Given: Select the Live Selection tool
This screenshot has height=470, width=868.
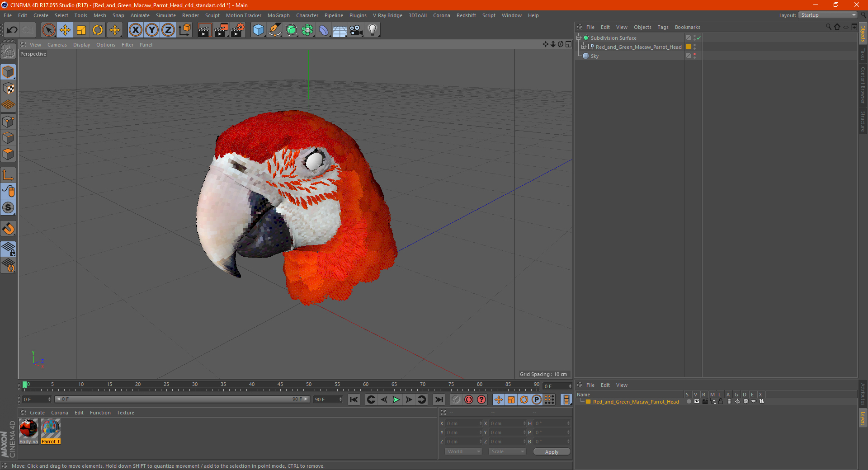Looking at the screenshot, I should pos(48,30).
